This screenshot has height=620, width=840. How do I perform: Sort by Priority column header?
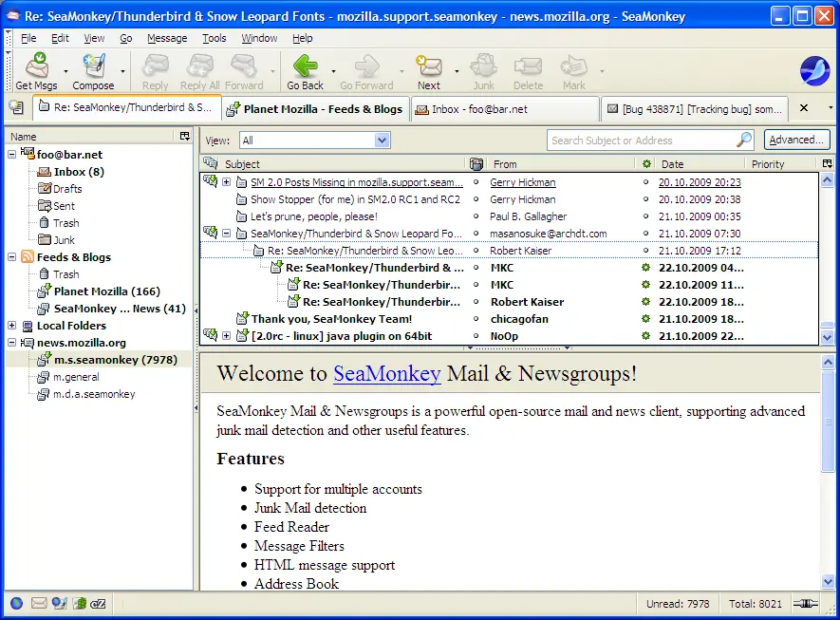782,163
